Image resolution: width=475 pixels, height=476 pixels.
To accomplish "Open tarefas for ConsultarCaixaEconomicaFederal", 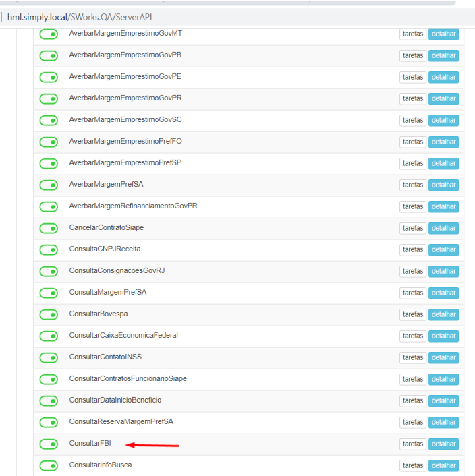I will [x=413, y=336].
